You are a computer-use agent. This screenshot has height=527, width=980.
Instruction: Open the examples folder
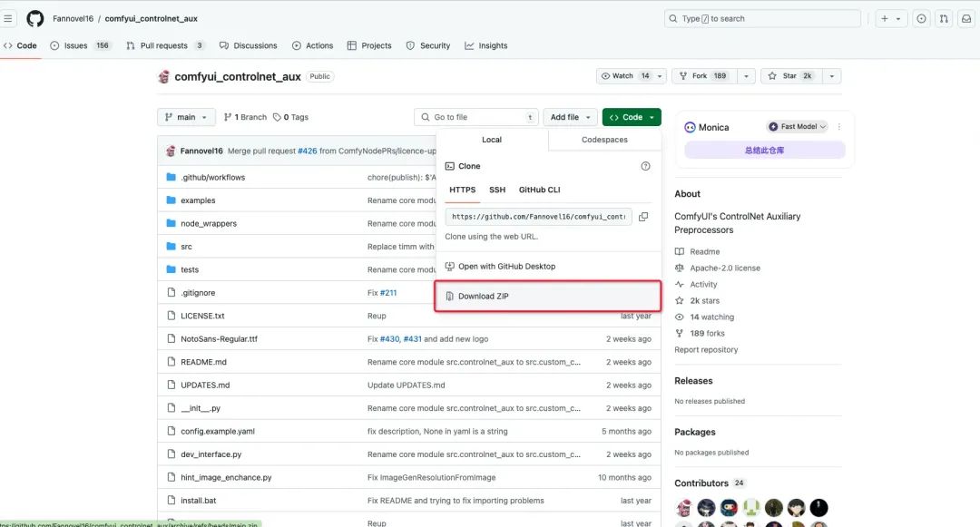[198, 200]
